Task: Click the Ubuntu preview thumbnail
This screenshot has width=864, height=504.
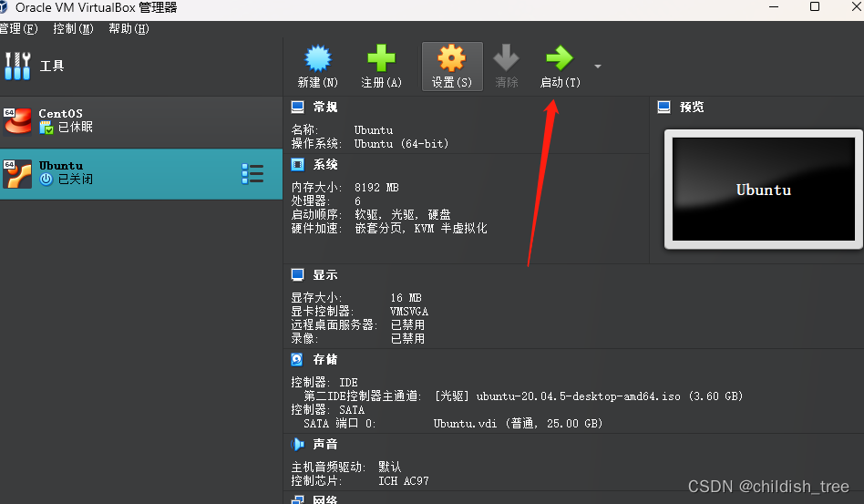Action: coord(764,189)
